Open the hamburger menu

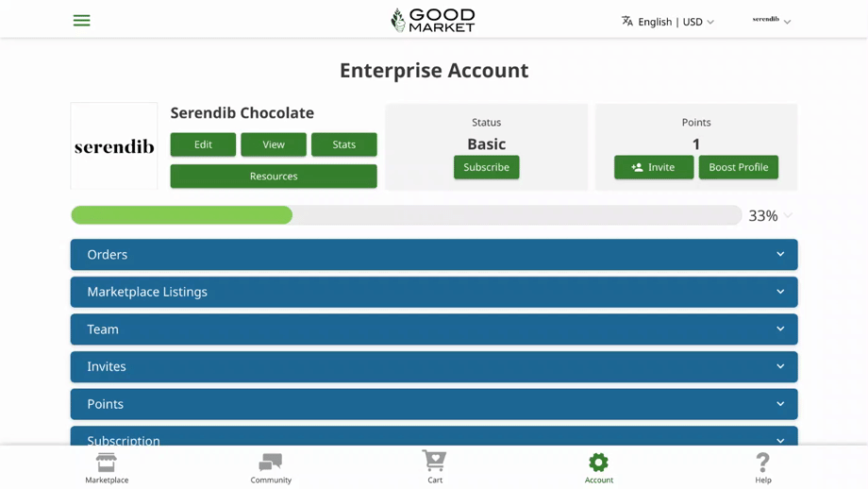(x=82, y=21)
